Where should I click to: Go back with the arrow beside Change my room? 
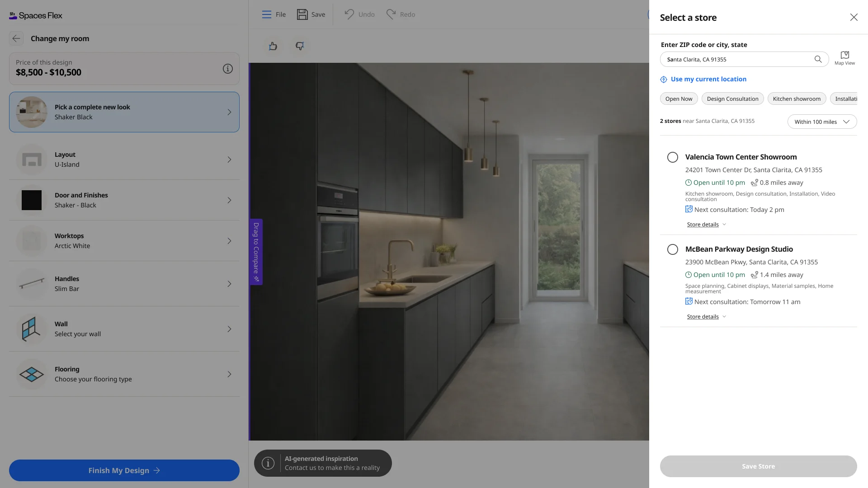(16, 38)
